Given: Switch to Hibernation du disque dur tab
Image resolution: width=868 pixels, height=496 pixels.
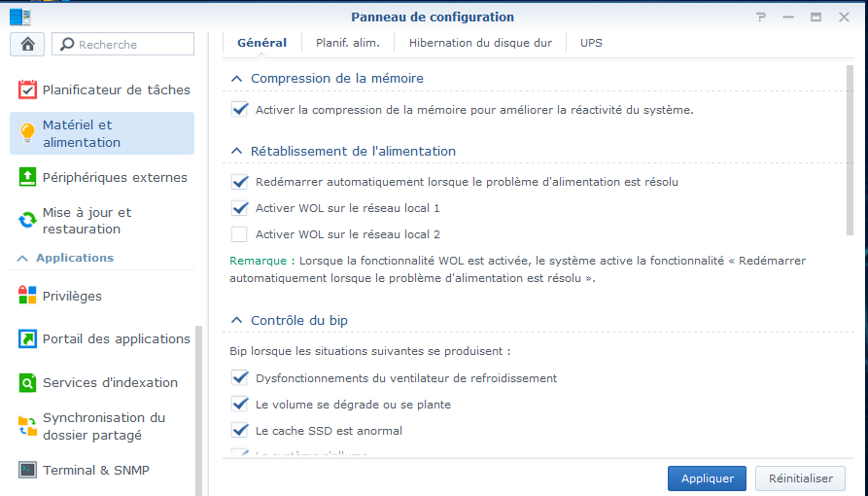Looking at the screenshot, I should pyautogui.click(x=480, y=43).
